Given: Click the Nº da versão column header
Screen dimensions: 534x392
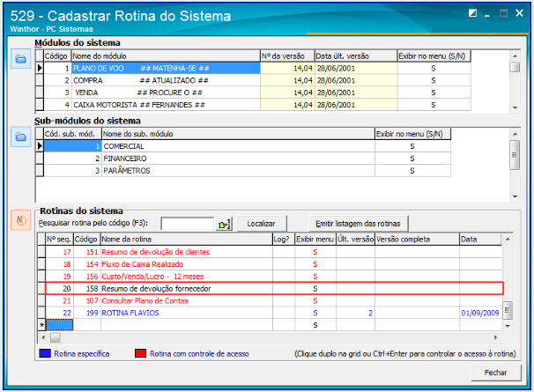Looking at the screenshot, I should coord(287,56).
